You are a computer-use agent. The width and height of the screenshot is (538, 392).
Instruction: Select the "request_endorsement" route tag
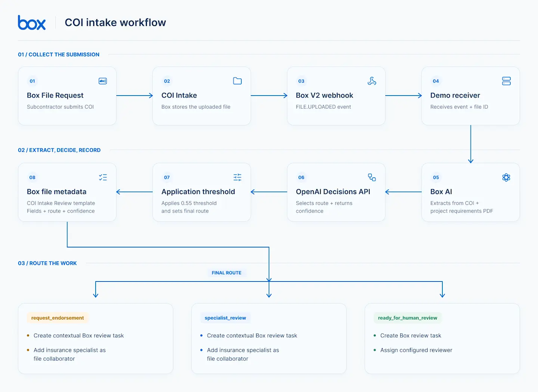point(58,318)
